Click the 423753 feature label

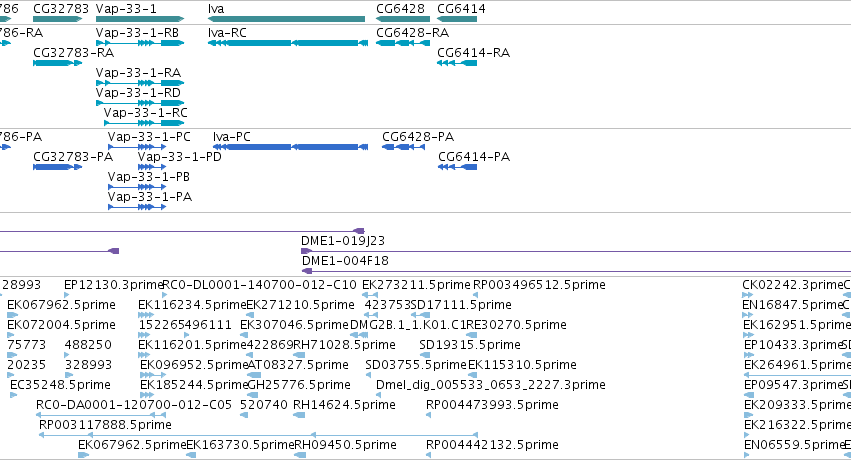pos(388,305)
